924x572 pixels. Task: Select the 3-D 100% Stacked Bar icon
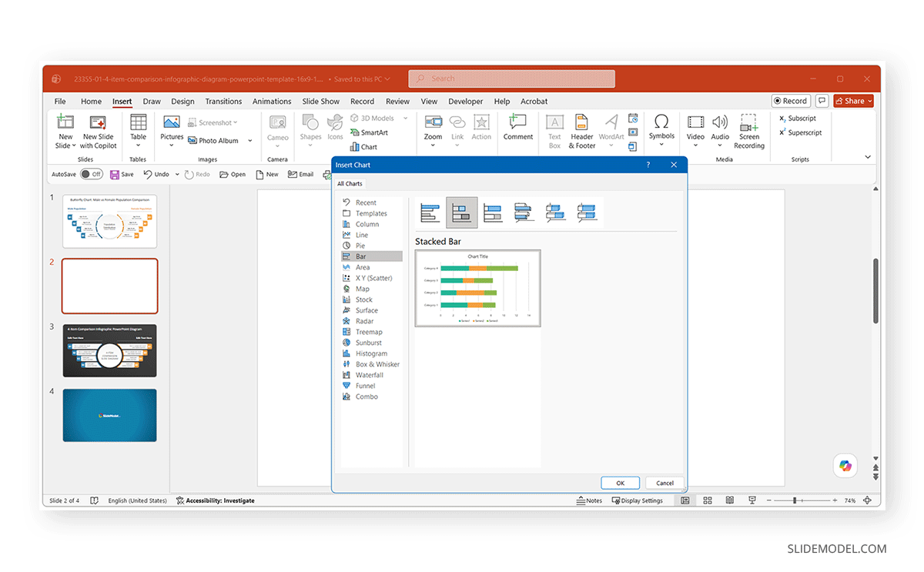[587, 212]
